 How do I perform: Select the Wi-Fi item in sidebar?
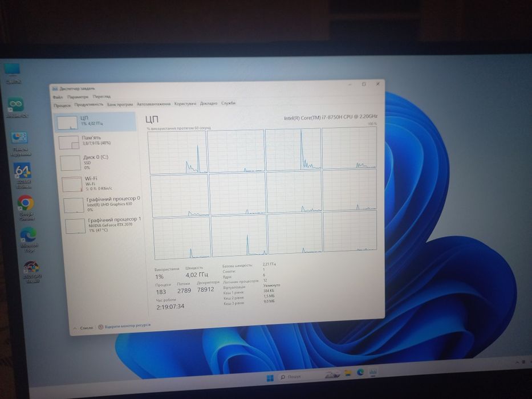pyautogui.click(x=101, y=183)
